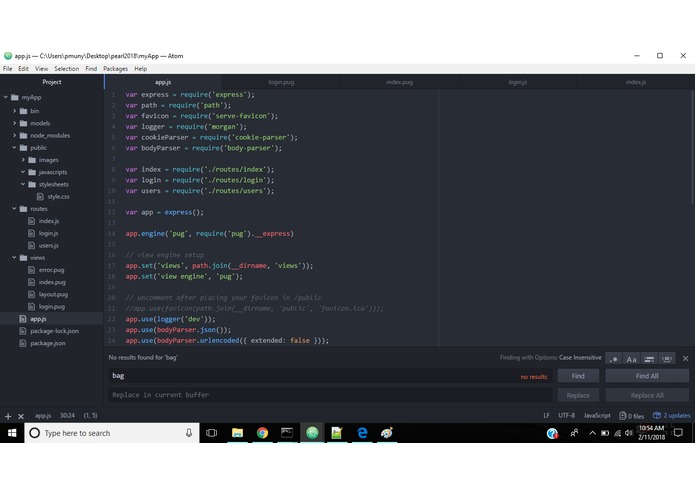Open Chrome from the taskbar
Viewport: 695px width, 494px height.
[x=262, y=433]
